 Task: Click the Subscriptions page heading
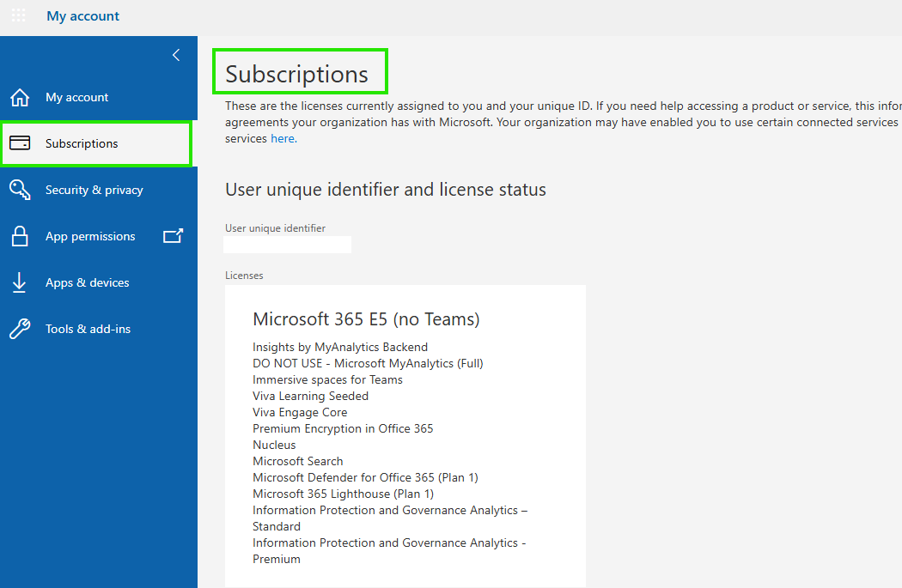click(297, 74)
